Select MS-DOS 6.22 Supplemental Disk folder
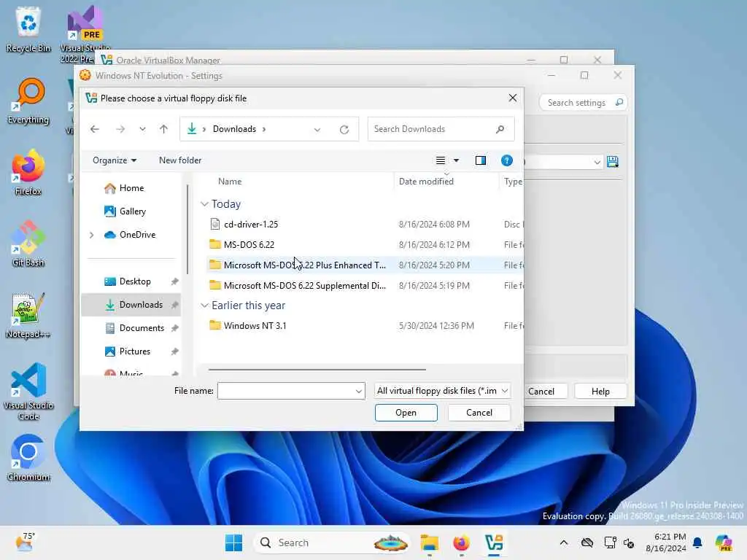 tap(304, 286)
